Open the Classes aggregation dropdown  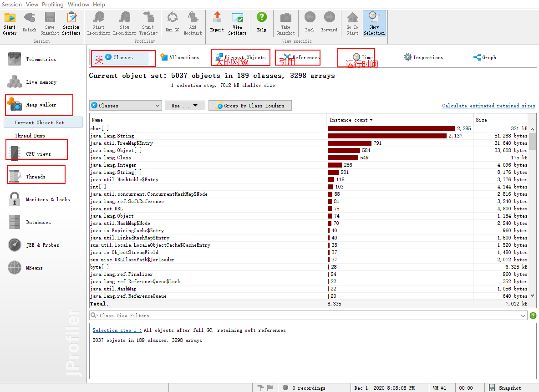tap(126, 106)
